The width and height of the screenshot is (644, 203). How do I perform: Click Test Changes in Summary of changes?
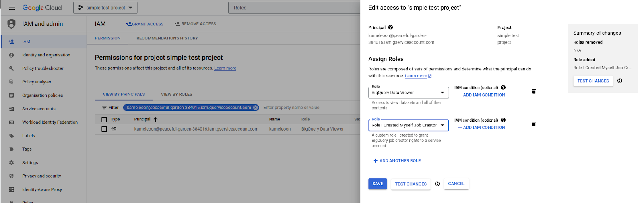[x=593, y=81]
